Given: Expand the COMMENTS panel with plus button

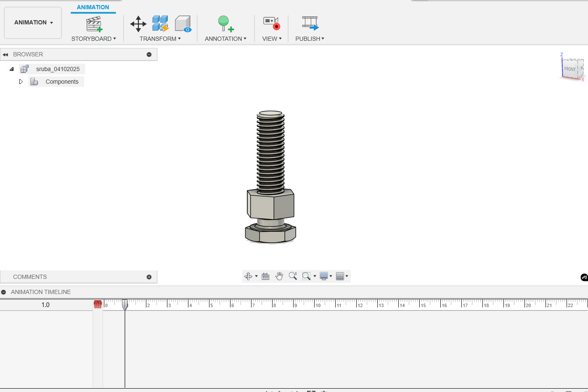Looking at the screenshot, I should coord(149,277).
